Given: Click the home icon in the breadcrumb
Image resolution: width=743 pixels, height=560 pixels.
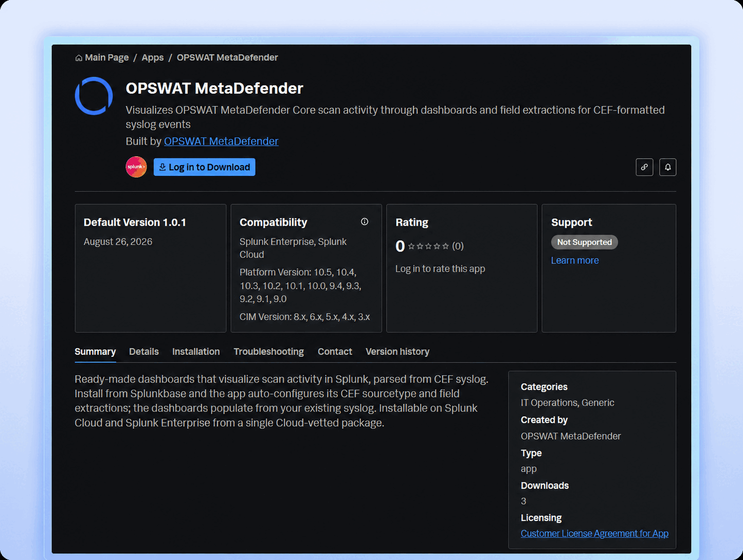Looking at the screenshot, I should click(x=79, y=58).
